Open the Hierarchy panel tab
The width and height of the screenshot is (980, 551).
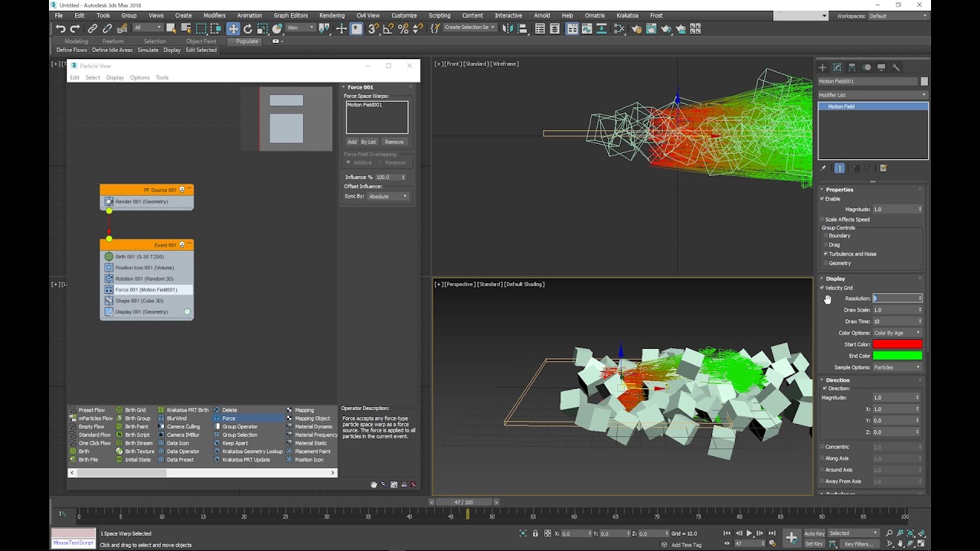(852, 67)
